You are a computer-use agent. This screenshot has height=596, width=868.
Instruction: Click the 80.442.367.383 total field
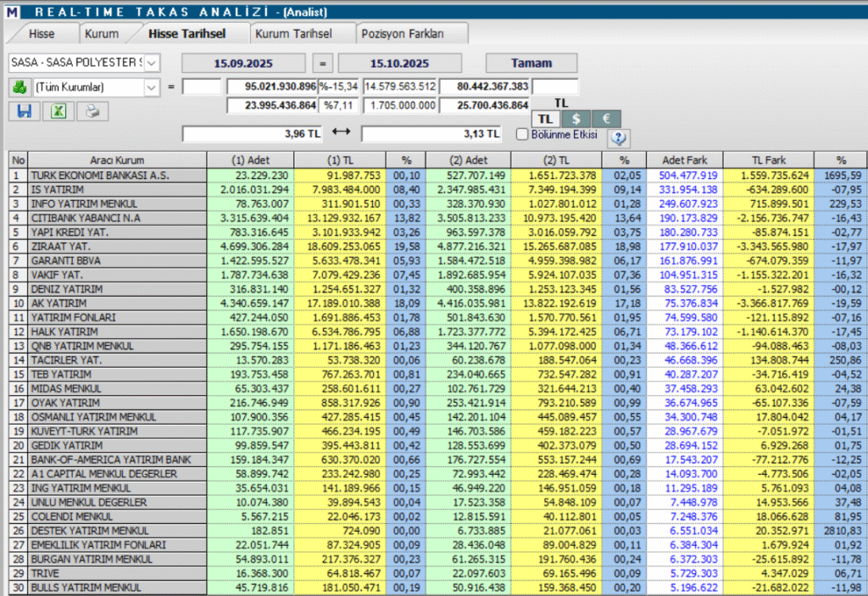click(x=485, y=87)
